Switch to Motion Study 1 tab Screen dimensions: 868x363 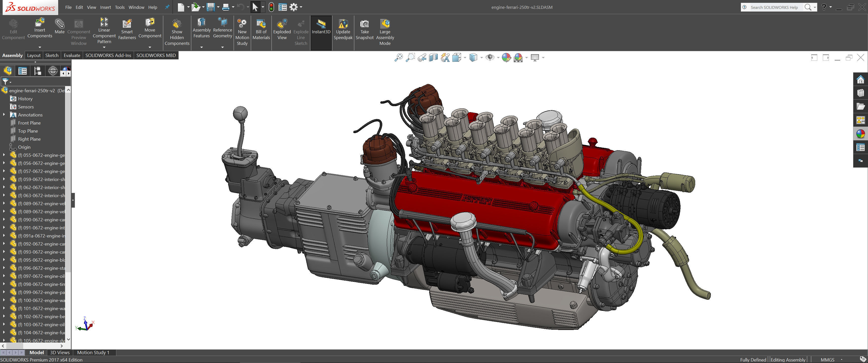coord(93,353)
